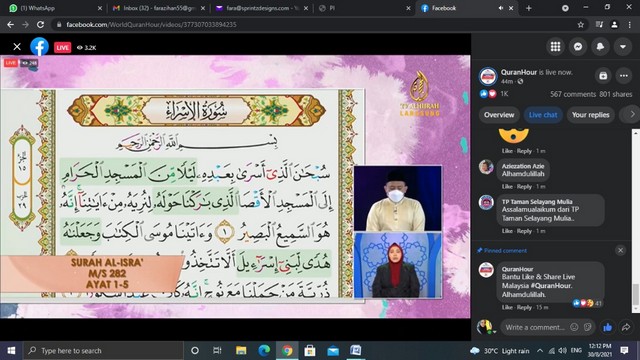Bookmark this page with the star
Viewport: 640px width, 360px height.
click(580, 24)
